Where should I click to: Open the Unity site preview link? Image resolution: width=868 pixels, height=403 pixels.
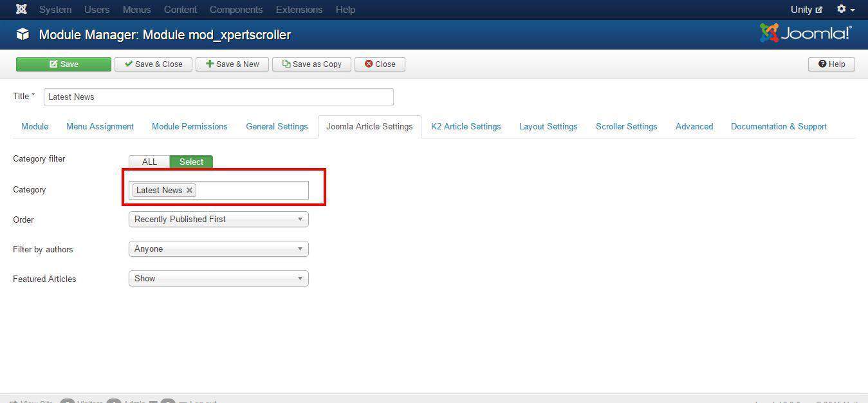[x=806, y=10]
